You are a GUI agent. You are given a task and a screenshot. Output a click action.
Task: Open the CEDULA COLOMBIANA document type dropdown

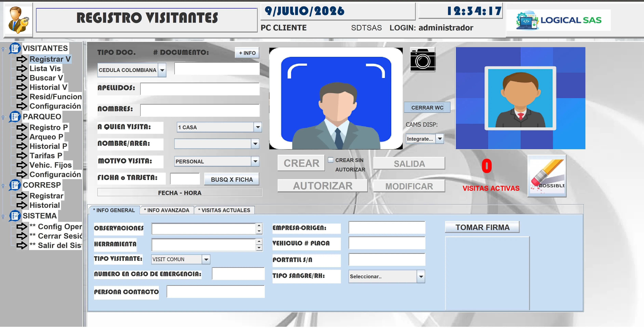click(x=162, y=70)
